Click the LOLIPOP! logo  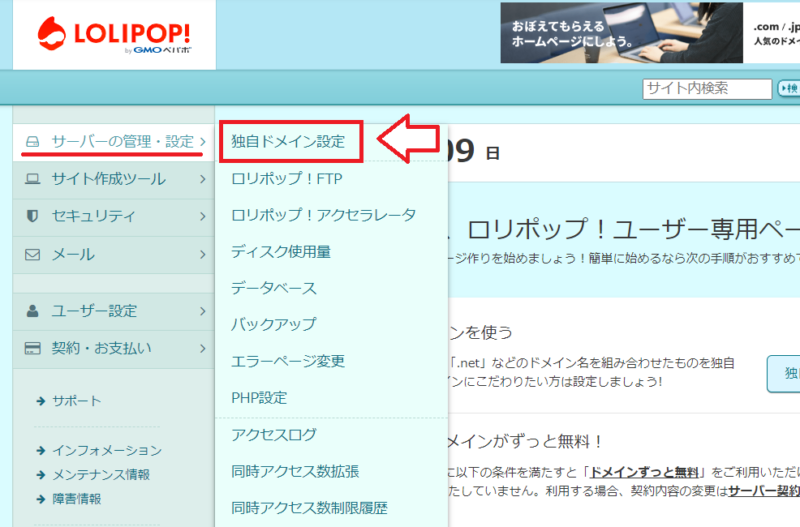point(114,35)
